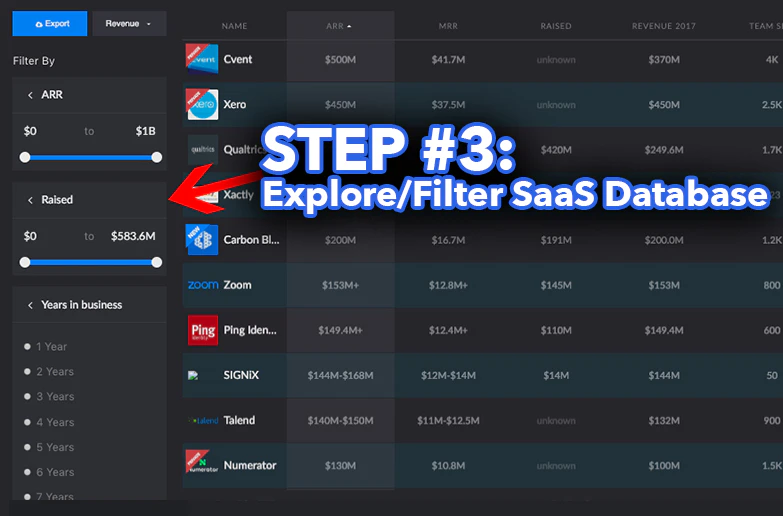Click SIGNiX's $144M-$168M ARR cell

341,376
